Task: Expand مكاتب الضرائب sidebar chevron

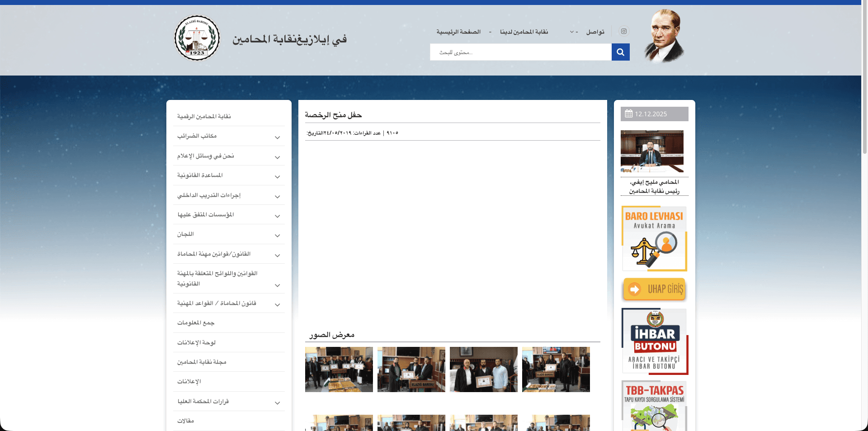Action: (x=278, y=137)
